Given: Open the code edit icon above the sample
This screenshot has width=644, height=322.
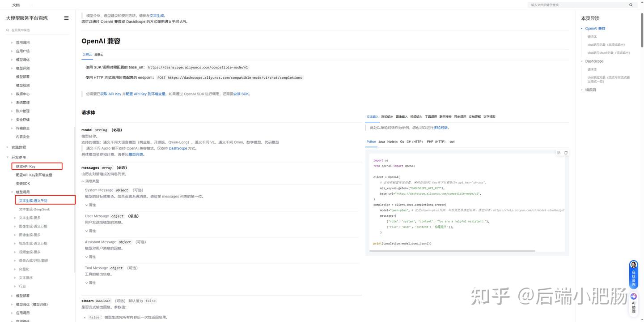Looking at the screenshot, I should [x=559, y=152].
